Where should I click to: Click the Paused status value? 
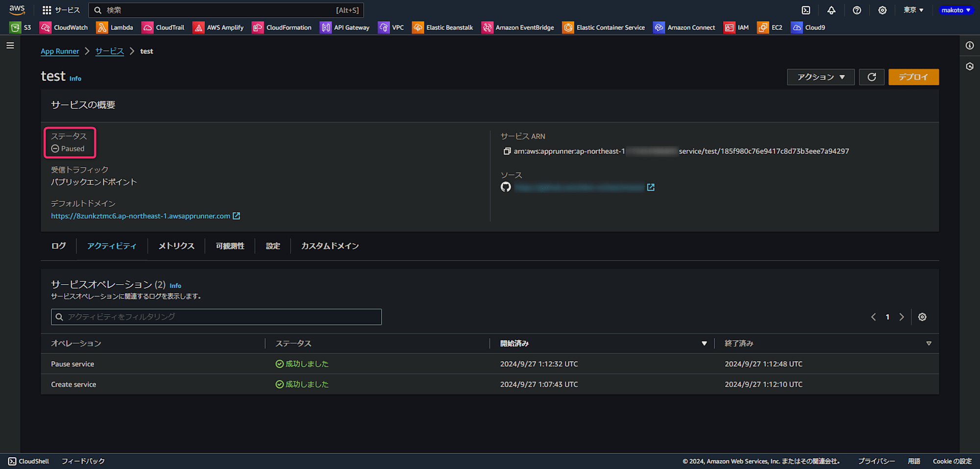(68, 148)
